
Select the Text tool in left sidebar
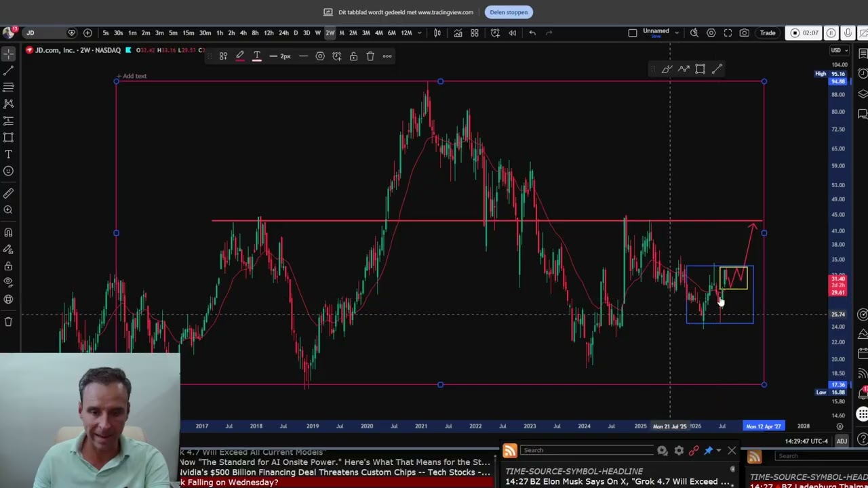(x=8, y=155)
